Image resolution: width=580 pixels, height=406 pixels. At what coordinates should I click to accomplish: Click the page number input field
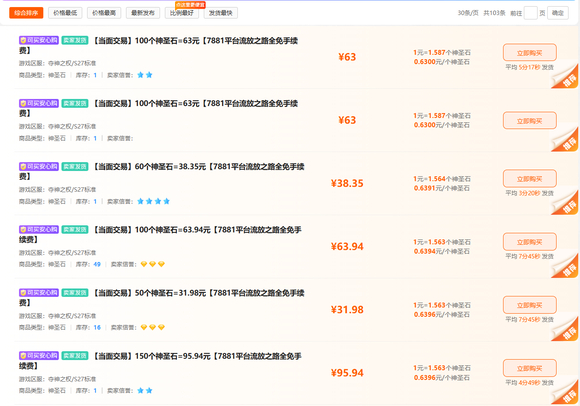(x=530, y=13)
